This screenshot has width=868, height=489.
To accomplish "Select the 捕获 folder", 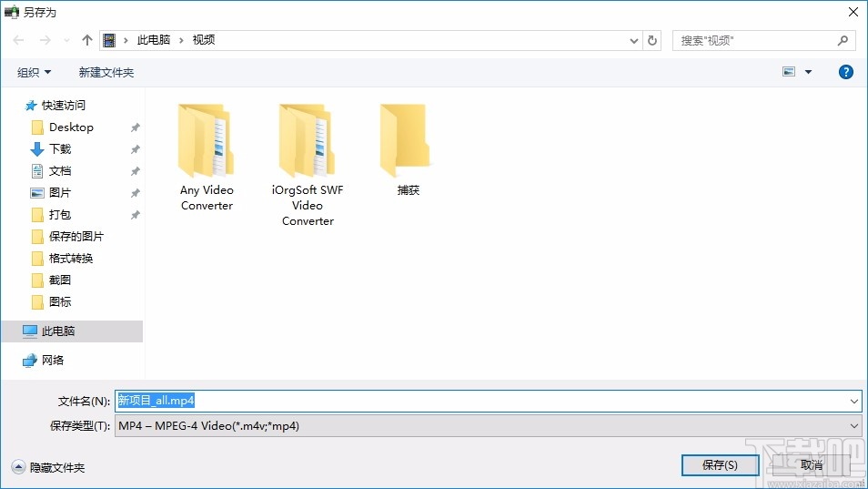I will coord(408,150).
